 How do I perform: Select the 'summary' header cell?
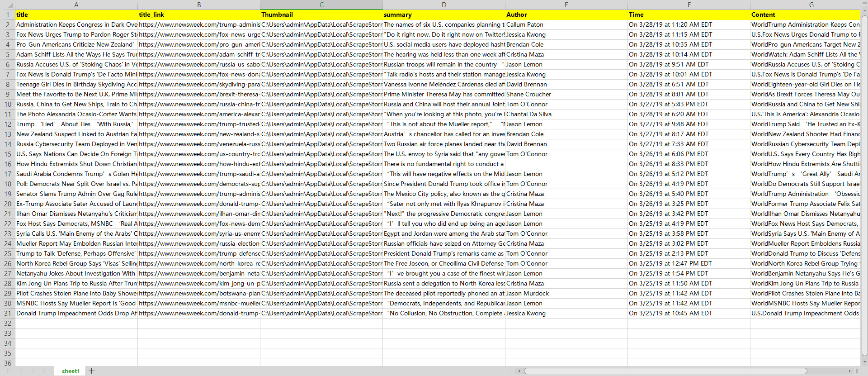444,14
